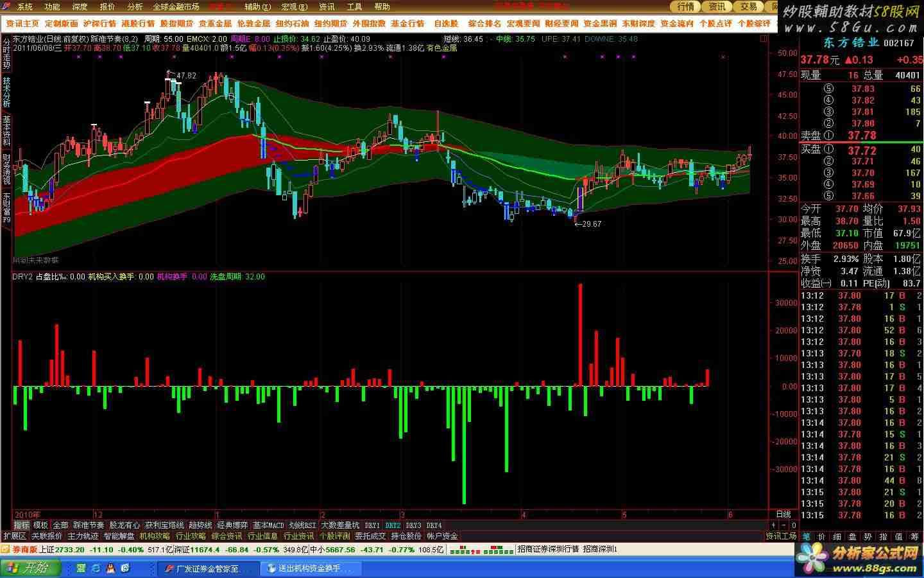
Task: Switch to the 资讯 top-right tab
Action: point(717,6)
